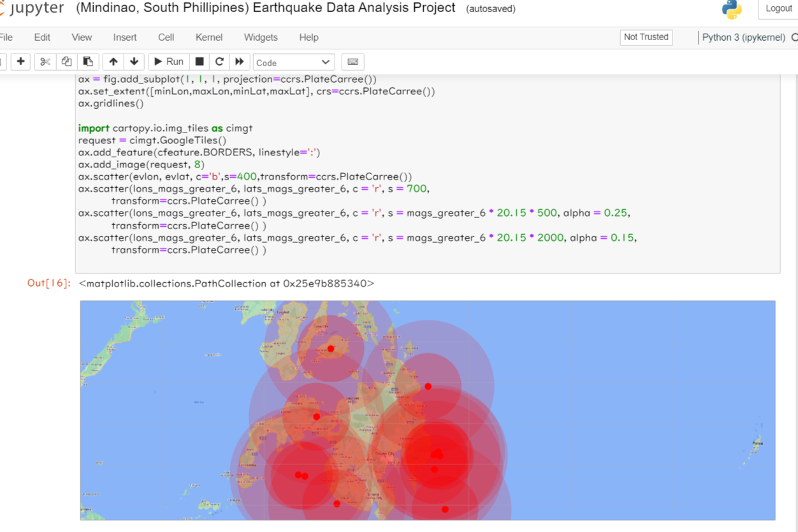Open the cell type dropdown showing Code
This screenshot has width=798, height=532.
[x=294, y=62]
